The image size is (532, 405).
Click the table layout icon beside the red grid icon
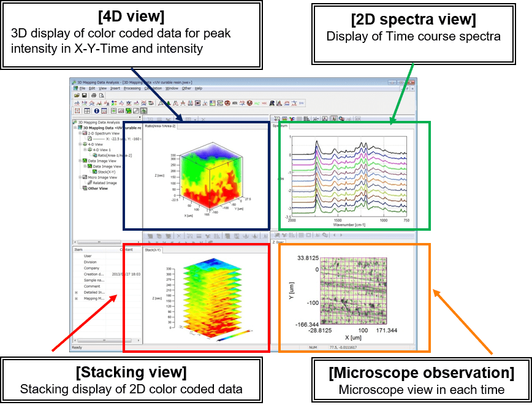(87, 111)
